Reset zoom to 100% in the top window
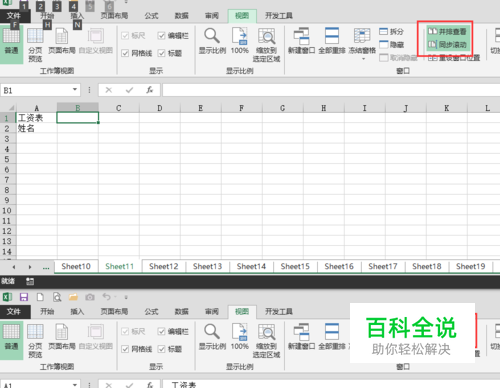Viewport: 500px width, 388px height. pyautogui.click(x=240, y=41)
